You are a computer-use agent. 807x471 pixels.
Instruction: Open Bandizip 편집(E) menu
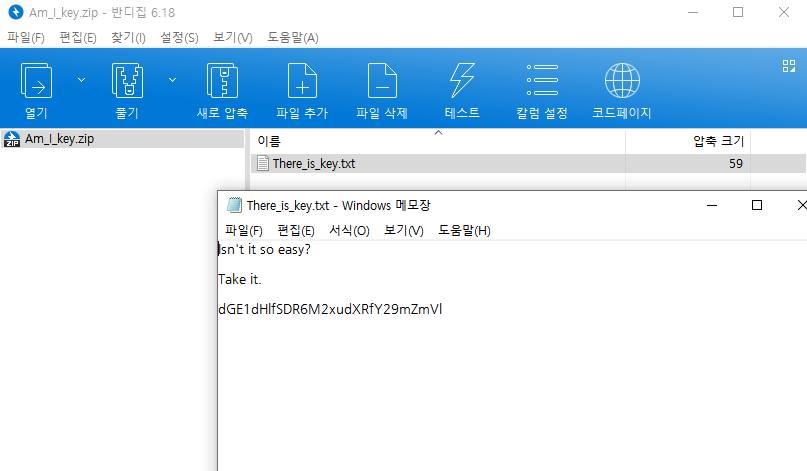(78, 38)
